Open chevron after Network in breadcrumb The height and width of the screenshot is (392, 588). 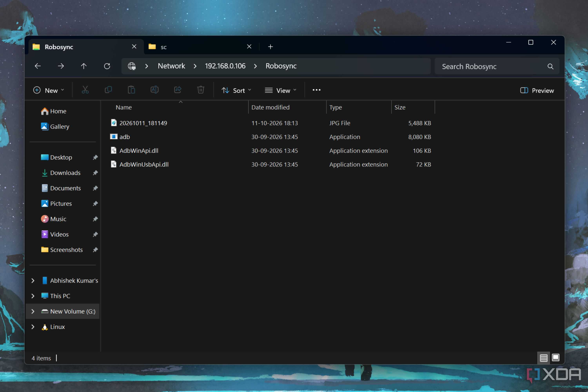[x=195, y=66]
